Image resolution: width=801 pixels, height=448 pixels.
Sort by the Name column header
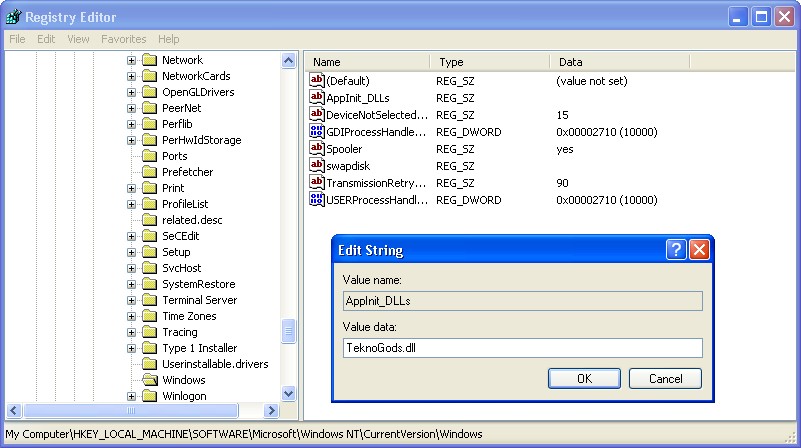[367, 62]
